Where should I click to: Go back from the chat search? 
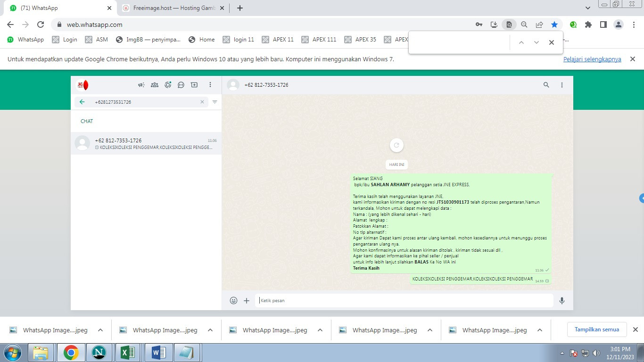[x=82, y=102]
